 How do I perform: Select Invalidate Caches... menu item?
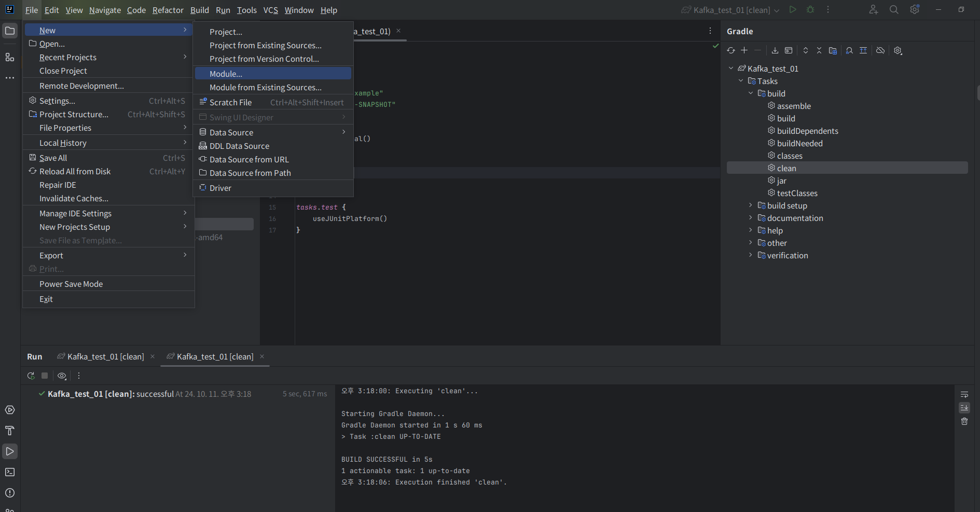tap(108, 198)
